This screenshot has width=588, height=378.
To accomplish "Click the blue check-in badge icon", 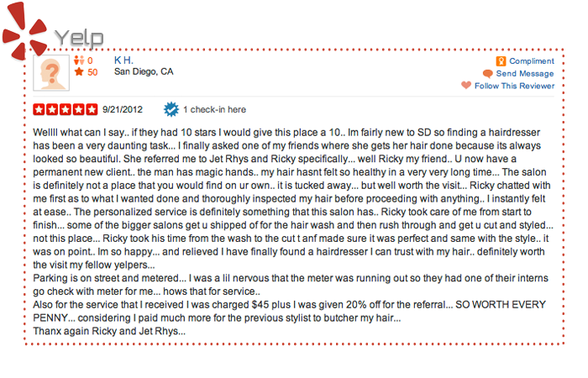I will tap(171, 109).
